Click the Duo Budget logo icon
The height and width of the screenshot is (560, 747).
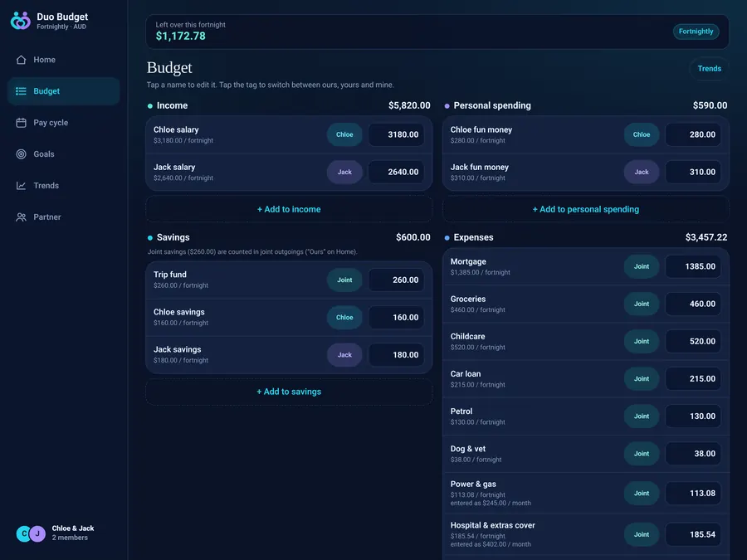(x=21, y=21)
